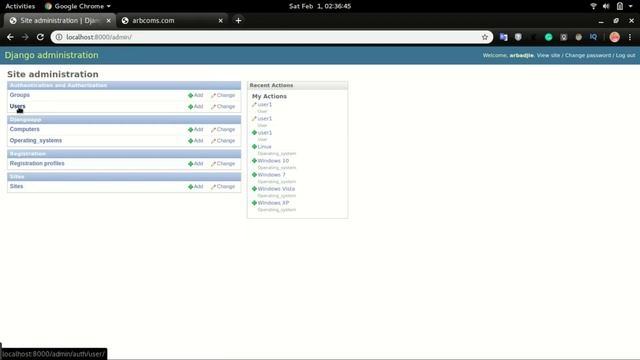Open the Computers model link
Viewport: 640px width, 360px height.
[x=24, y=129]
